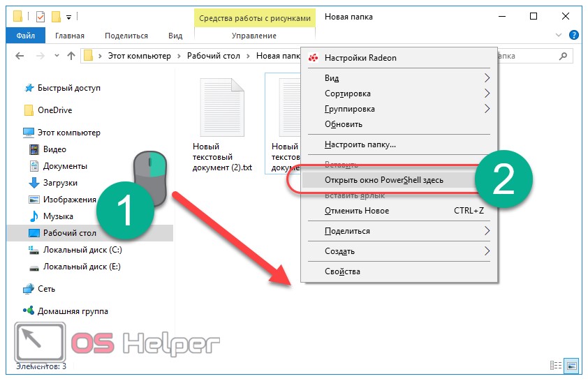This screenshot has width=588, height=381.
Task: Go up one folder level
Action: [71, 57]
